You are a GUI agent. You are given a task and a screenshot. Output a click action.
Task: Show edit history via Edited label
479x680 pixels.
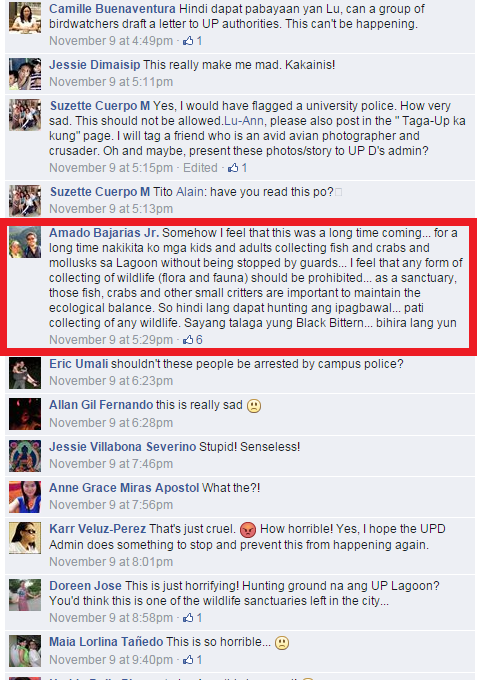(x=200, y=168)
